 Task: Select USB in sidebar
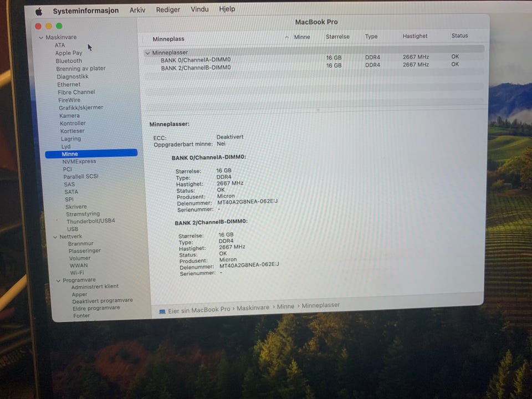point(73,229)
